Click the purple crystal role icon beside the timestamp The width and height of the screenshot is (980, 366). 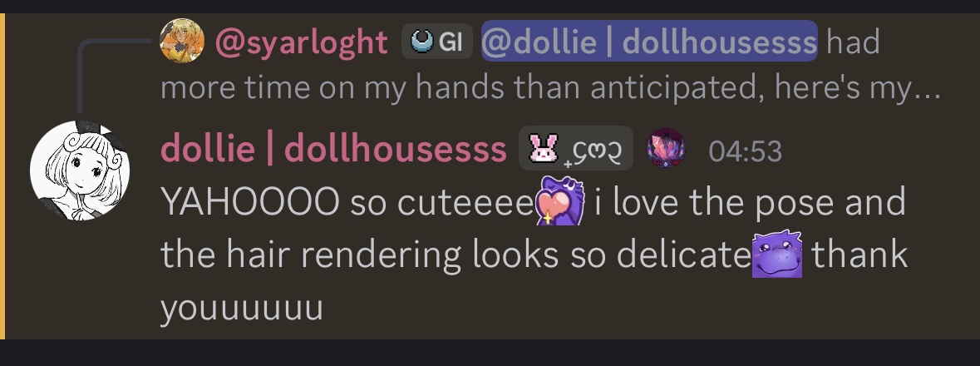(x=665, y=148)
